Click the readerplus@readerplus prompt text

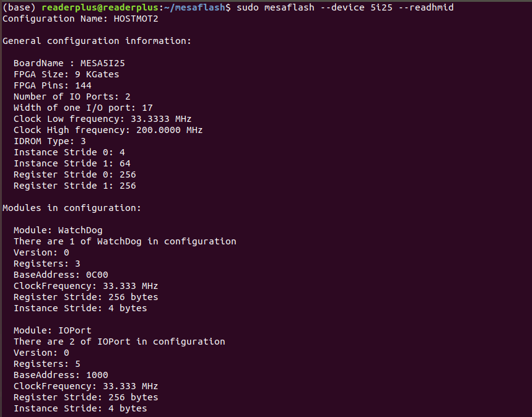(x=100, y=8)
